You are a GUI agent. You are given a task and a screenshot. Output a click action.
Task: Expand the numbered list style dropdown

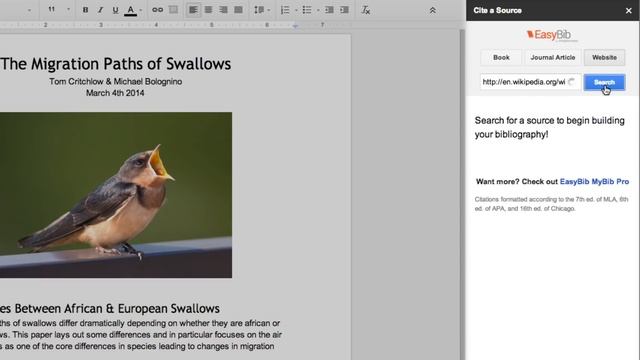(296, 10)
